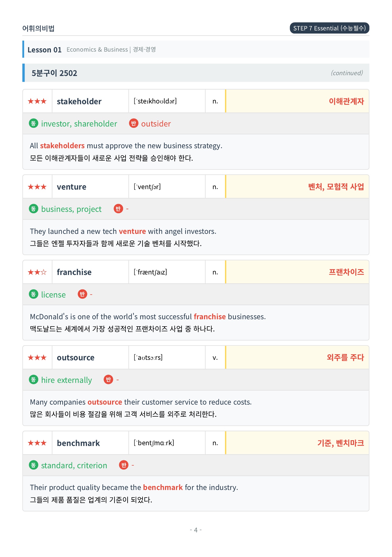Click the three-star rating for outsource
The image size is (392, 557).
pyautogui.click(x=37, y=357)
